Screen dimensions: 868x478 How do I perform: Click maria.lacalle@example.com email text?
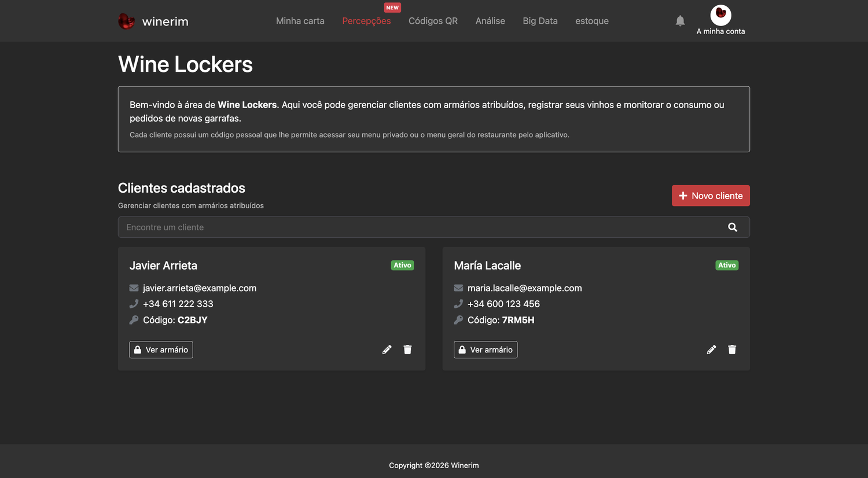[x=525, y=288]
